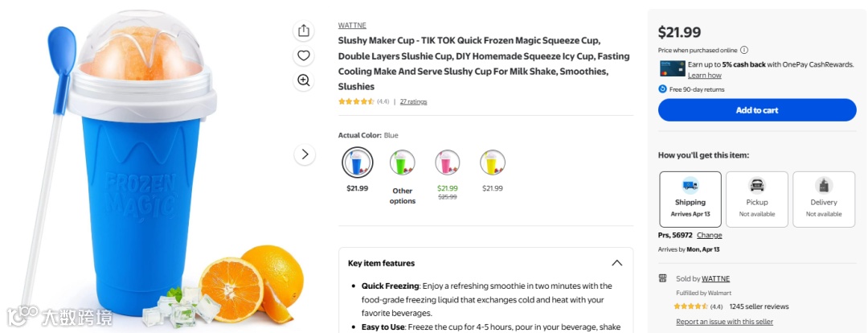Open the 27 ratings link

(414, 101)
